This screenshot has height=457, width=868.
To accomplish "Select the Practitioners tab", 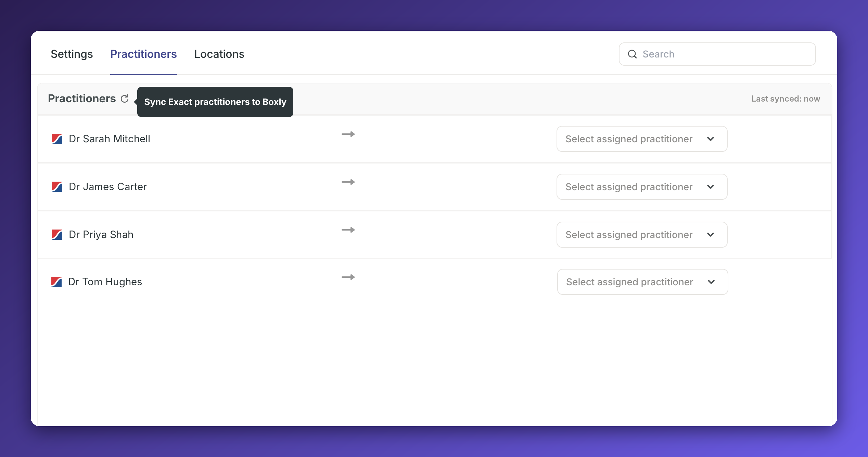I will point(143,54).
